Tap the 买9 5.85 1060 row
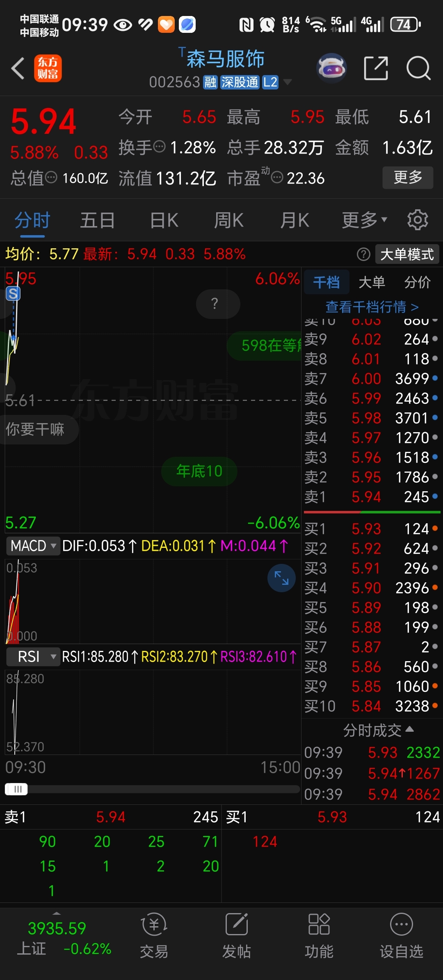The height and width of the screenshot is (980, 443). (x=372, y=686)
